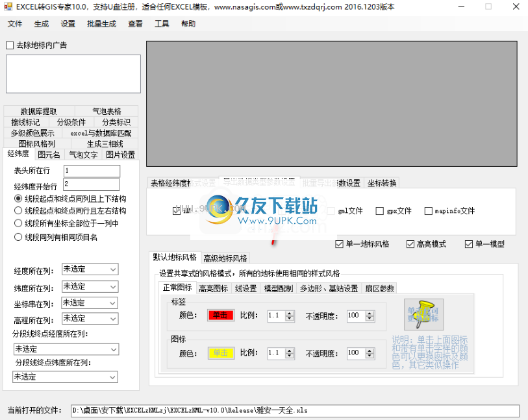Click the 表头所在行 input field
Screen dimensions: 528x420
pos(92,171)
